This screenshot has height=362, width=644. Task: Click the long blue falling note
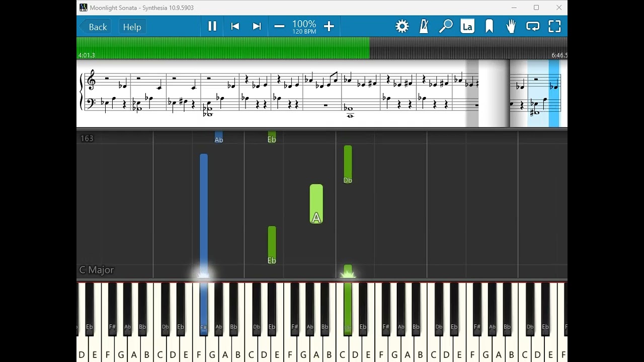click(204, 215)
